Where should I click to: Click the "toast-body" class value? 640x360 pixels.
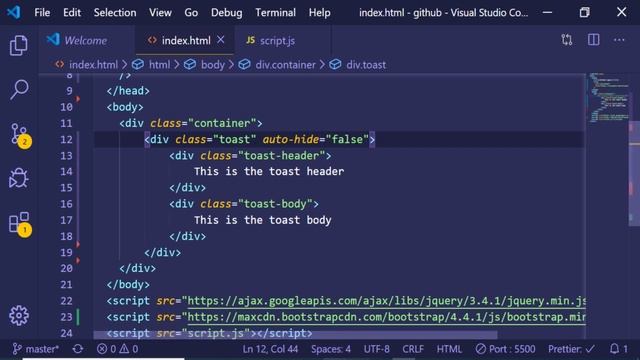[276, 204]
